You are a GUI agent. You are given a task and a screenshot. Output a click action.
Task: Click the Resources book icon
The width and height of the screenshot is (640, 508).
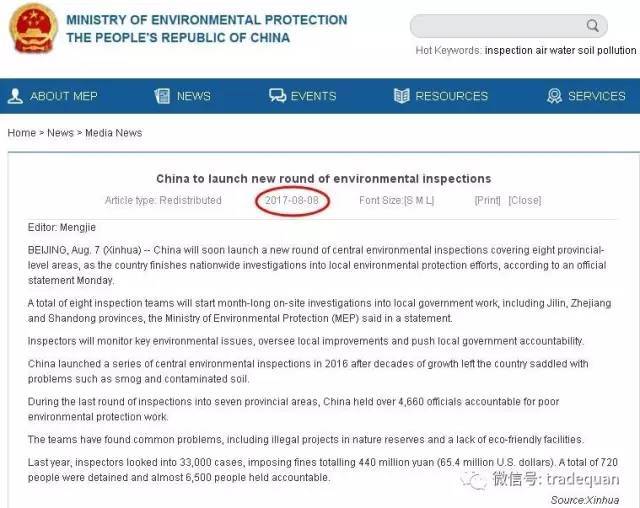(x=401, y=96)
